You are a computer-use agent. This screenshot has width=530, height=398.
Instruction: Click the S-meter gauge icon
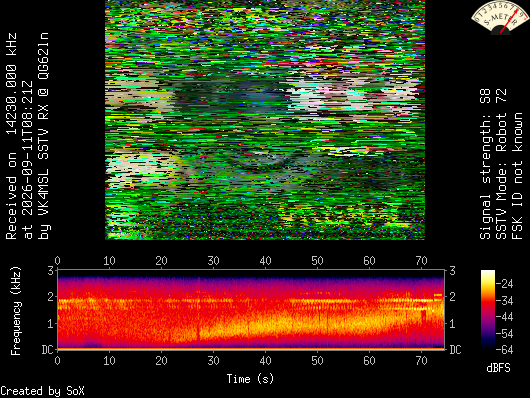pos(500,17)
